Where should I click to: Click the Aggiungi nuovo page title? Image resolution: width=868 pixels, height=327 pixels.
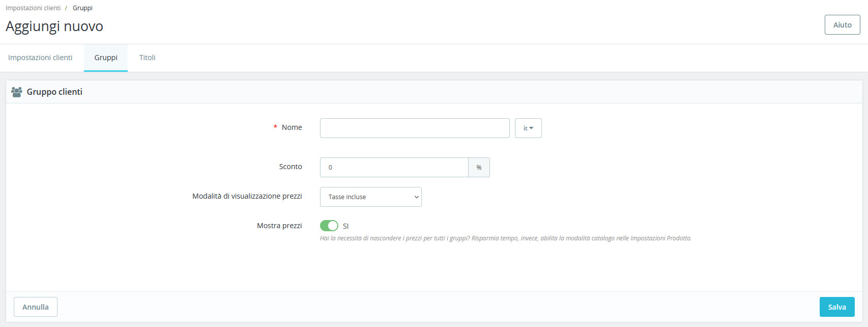[54, 26]
